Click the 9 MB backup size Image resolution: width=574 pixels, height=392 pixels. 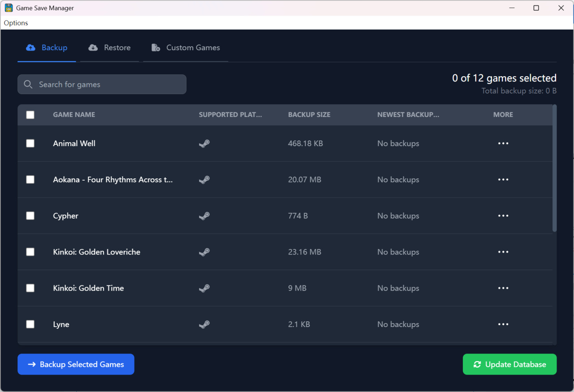click(x=297, y=289)
